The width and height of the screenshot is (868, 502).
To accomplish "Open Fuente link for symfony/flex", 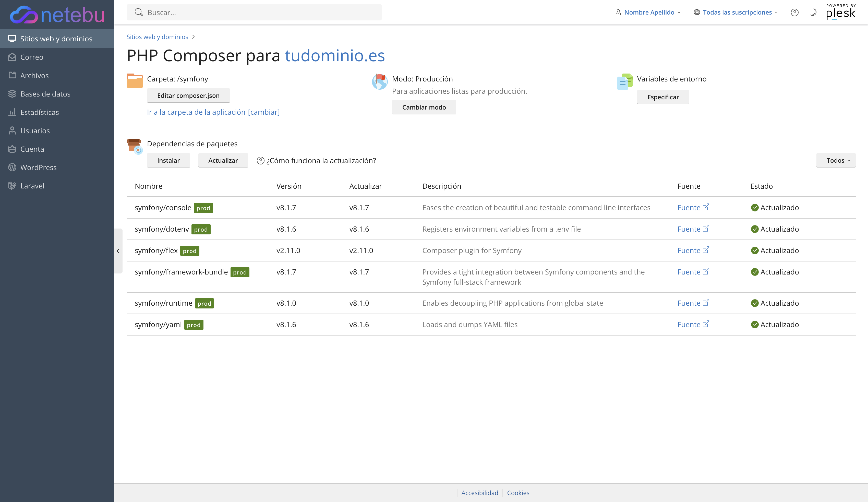I will tap(693, 250).
